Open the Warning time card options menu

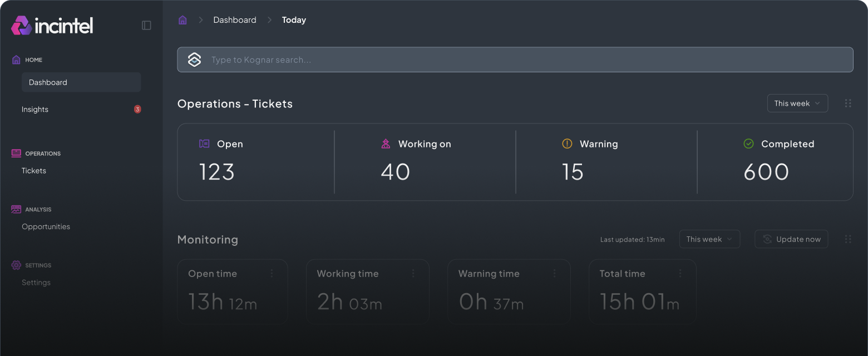pyautogui.click(x=554, y=273)
